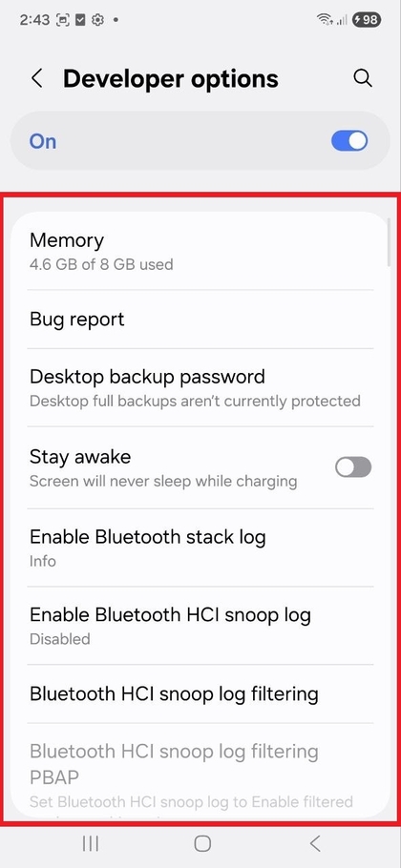Open Enable Bluetooth HCI snoop log options
The width and height of the screenshot is (401, 868).
200,626
